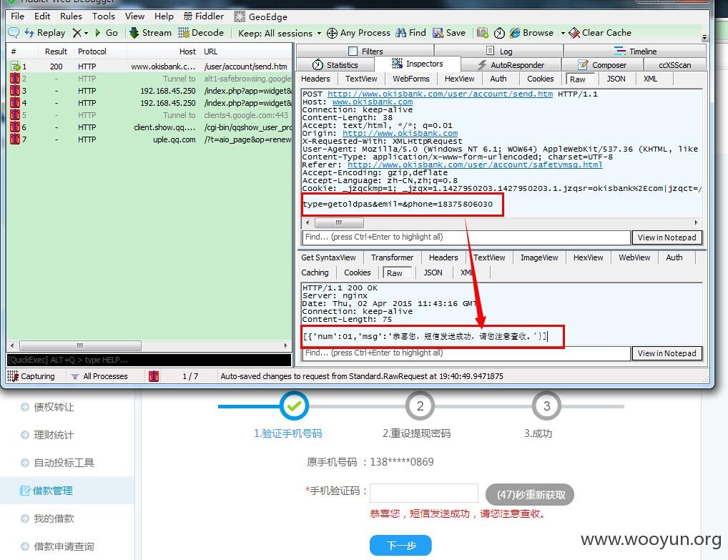This screenshot has height=560, width=728.
Task: Focus the response Find text box
Action: (466, 353)
